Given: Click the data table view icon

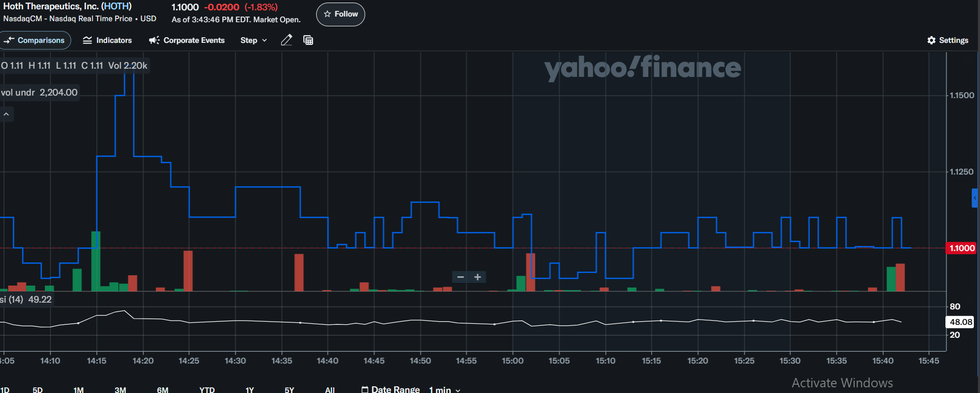Looking at the screenshot, I should click(x=308, y=40).
